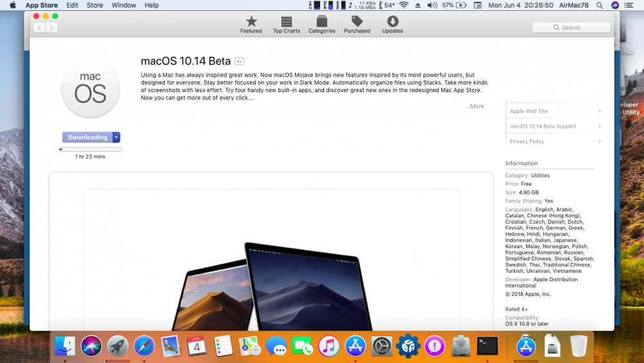Open Launchpad from the Dock
The height and width of the screenshot is (363, 644).
click(118, 346)
